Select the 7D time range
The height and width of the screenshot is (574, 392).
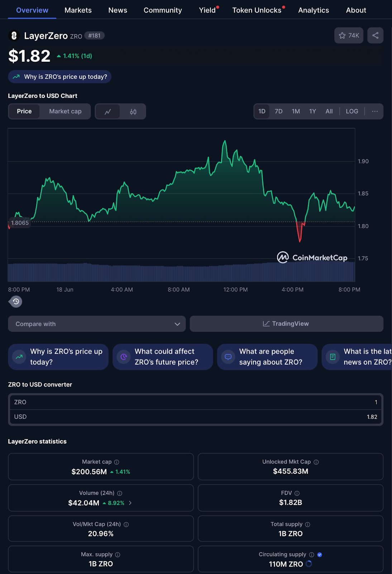pos(278,111)
